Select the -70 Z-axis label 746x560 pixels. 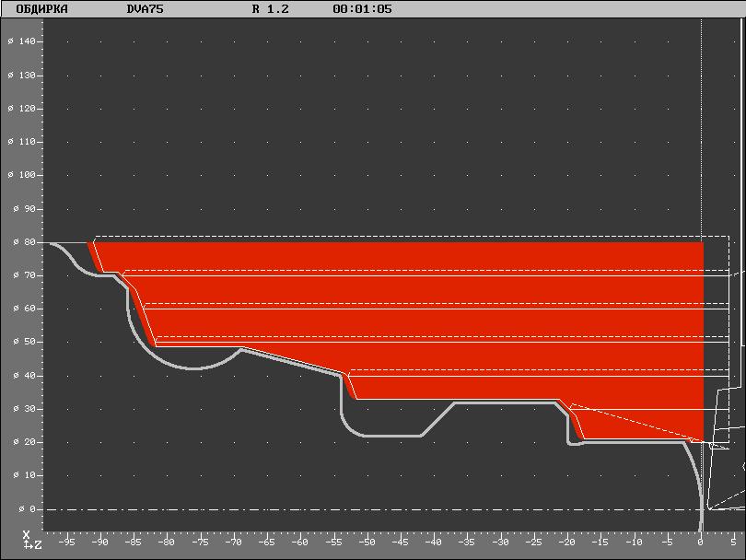pyautogui.click(x=234, y=542)
